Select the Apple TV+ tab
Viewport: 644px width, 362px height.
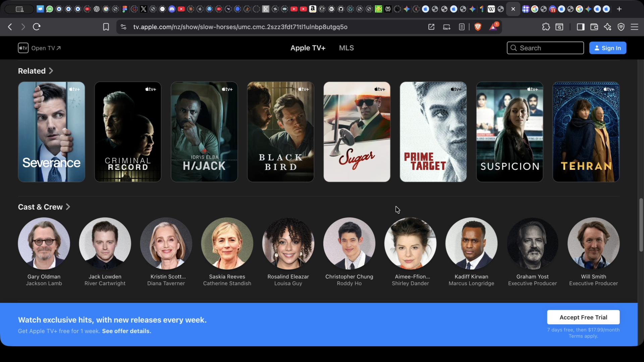pyautogui.click(x=308, y=48)
